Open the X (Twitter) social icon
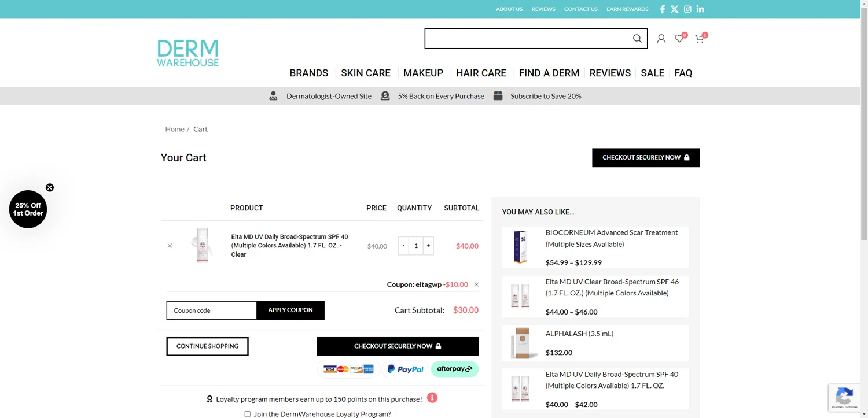The height and width of the screenshot is (418, 868). pyautogui.click(x=675, y=9)
